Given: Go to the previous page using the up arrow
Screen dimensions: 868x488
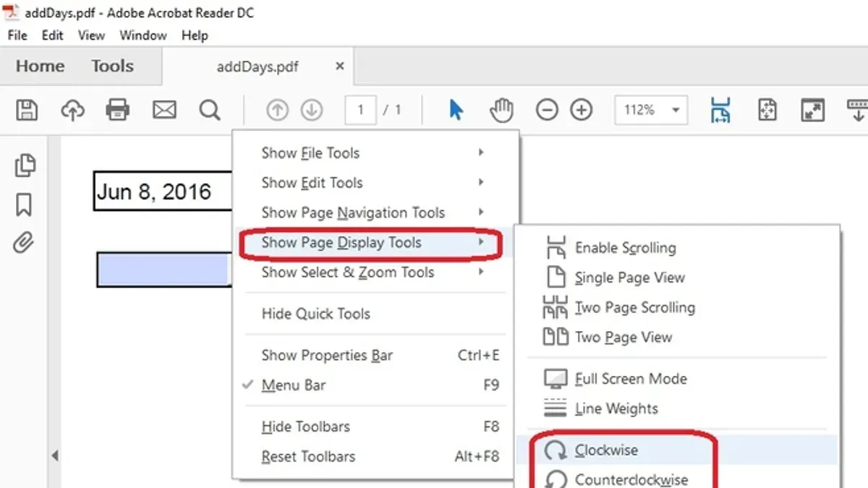Looking at the screenshot, I should 278,110.
